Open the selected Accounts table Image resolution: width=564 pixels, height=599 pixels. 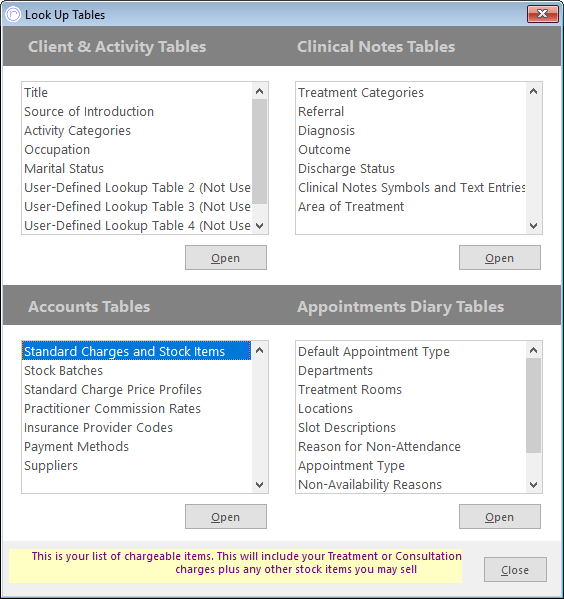tap(226, 517)
